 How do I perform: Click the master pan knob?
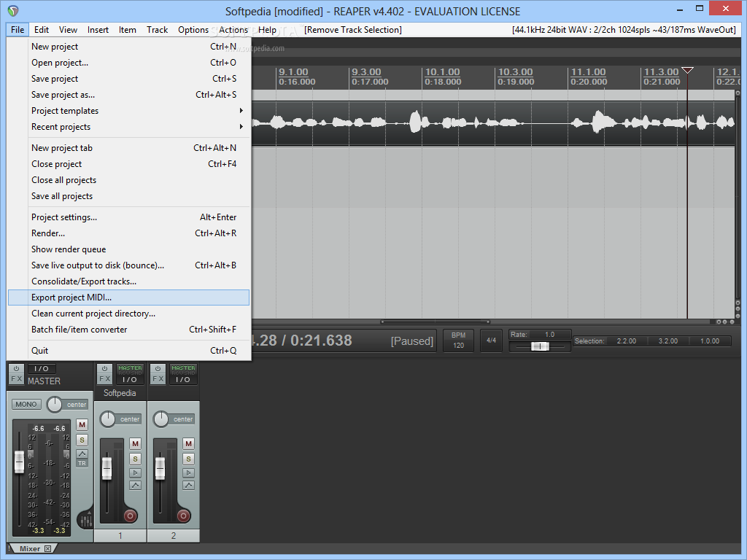pos(55,404)
